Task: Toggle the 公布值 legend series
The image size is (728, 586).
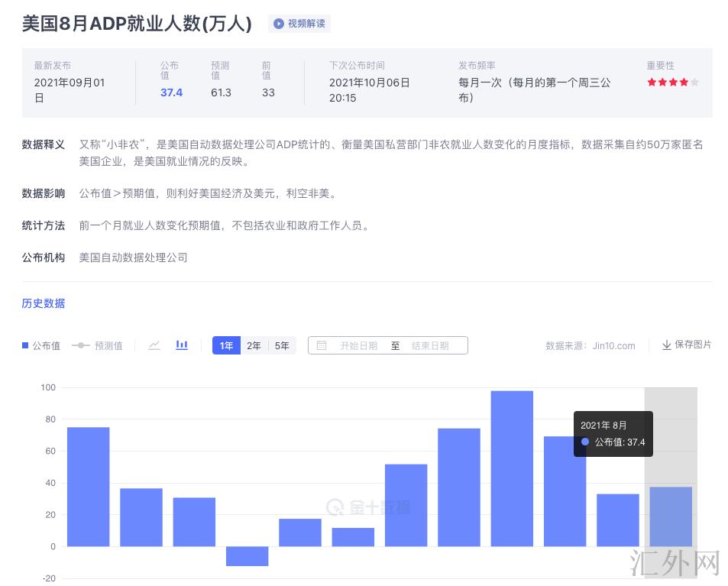Action: click(41, 345)
